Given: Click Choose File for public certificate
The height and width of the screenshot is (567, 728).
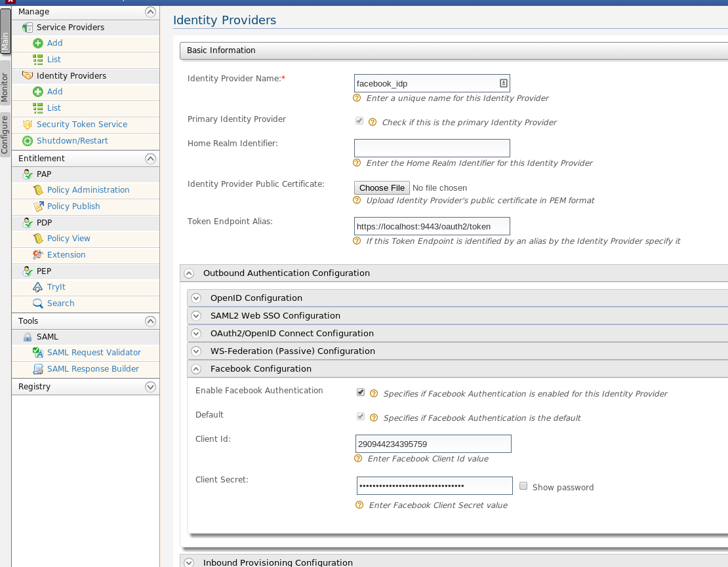Looking at the screenshot, I should pyautogui.click(x=382, y=188).
